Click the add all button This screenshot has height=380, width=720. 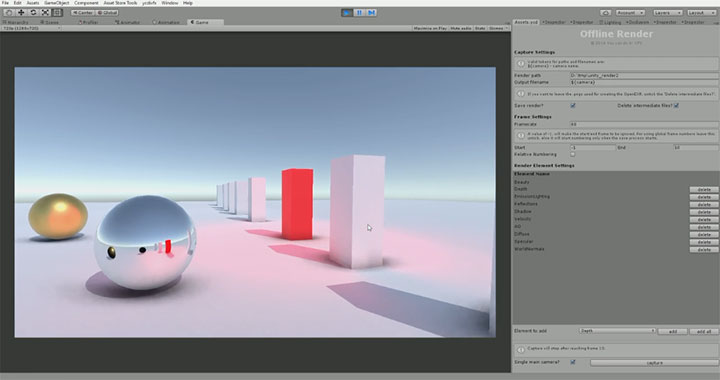(704, 331)
